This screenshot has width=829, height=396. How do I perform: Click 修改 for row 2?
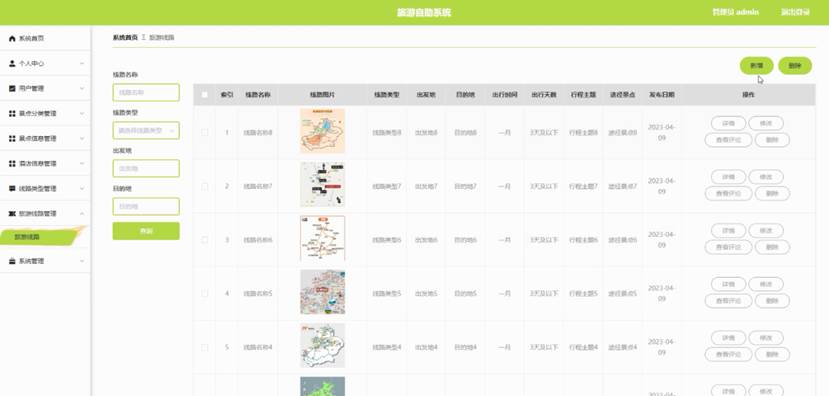point(766,177)
